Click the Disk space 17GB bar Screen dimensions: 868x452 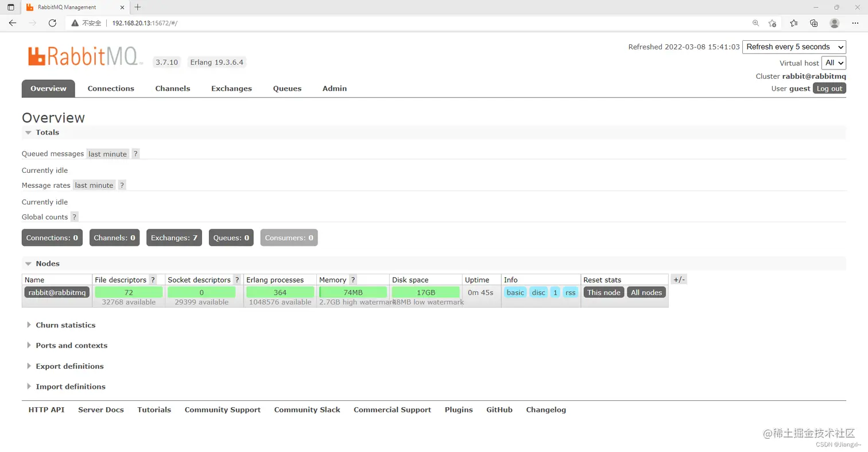tap(426, 292)
